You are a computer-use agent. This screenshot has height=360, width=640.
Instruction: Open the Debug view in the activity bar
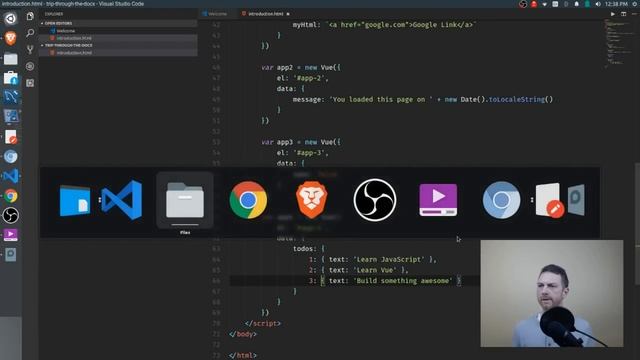(x=30, y=66)
